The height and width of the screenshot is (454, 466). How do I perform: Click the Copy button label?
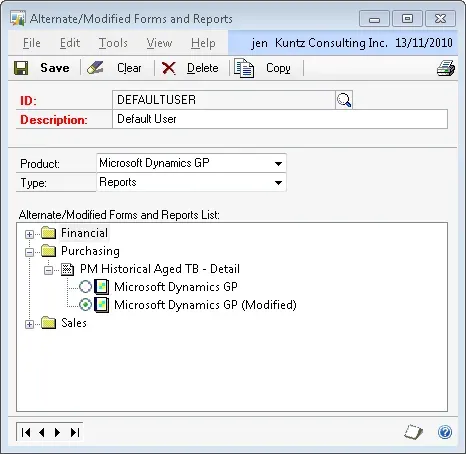[278, 68]
